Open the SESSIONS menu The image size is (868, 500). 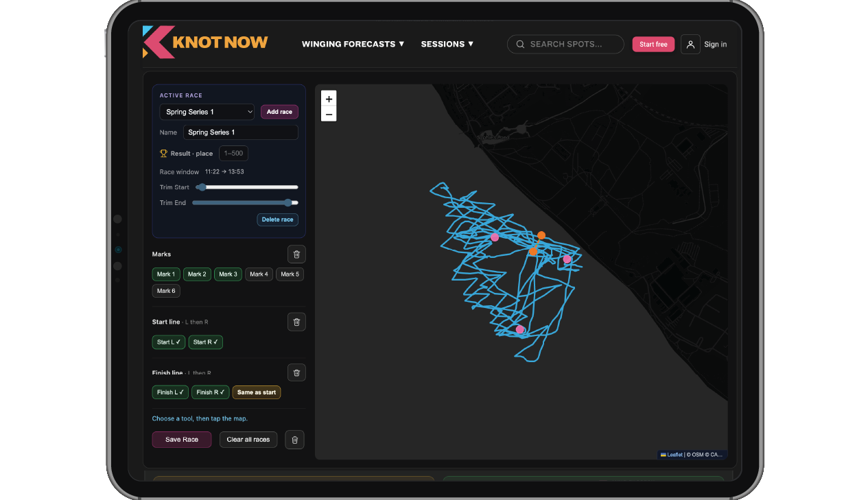[x=447, y=44]
